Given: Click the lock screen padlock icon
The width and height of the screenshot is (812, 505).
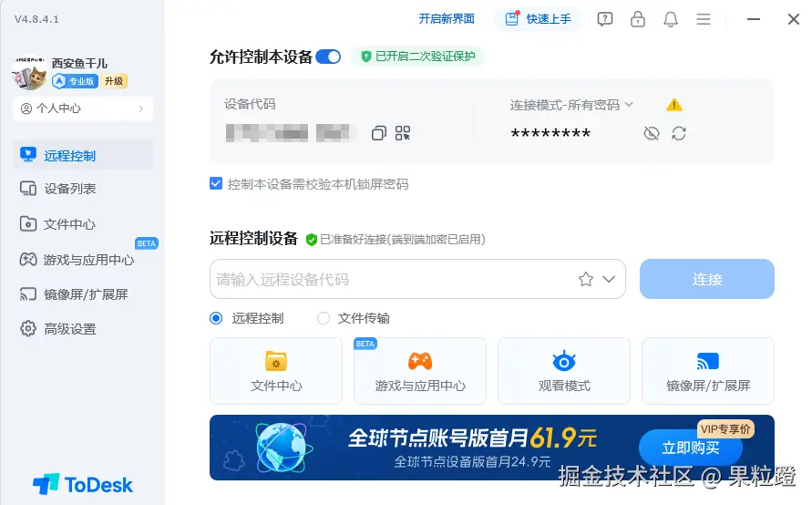Looking at the screenshot, I should point(638,19).
